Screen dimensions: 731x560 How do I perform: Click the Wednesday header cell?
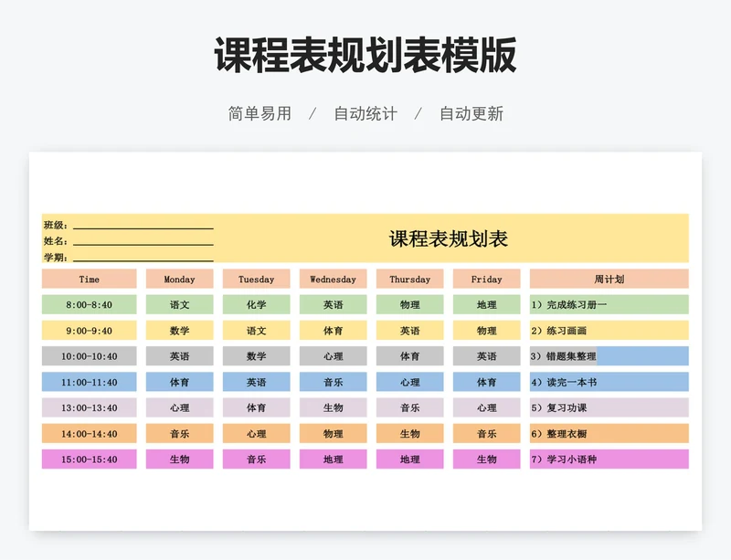[x=333, y=280]
